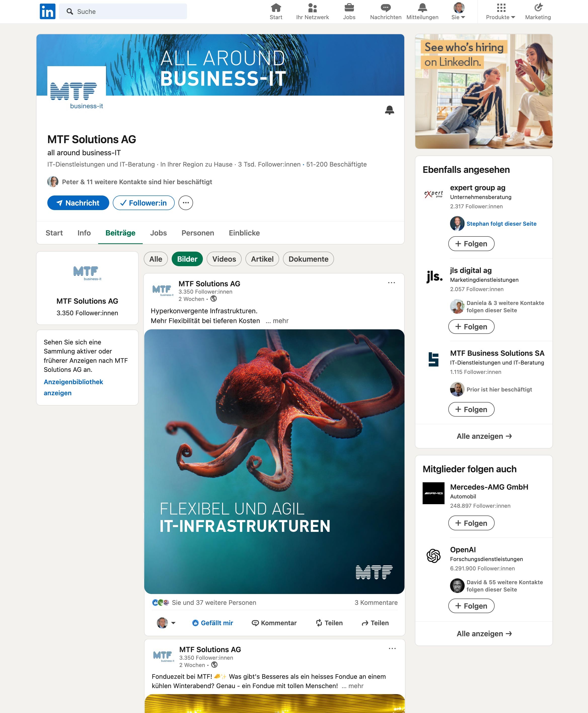Expand the Sie profile dropdown
This screenshot has width=588, height=713.
459,12
